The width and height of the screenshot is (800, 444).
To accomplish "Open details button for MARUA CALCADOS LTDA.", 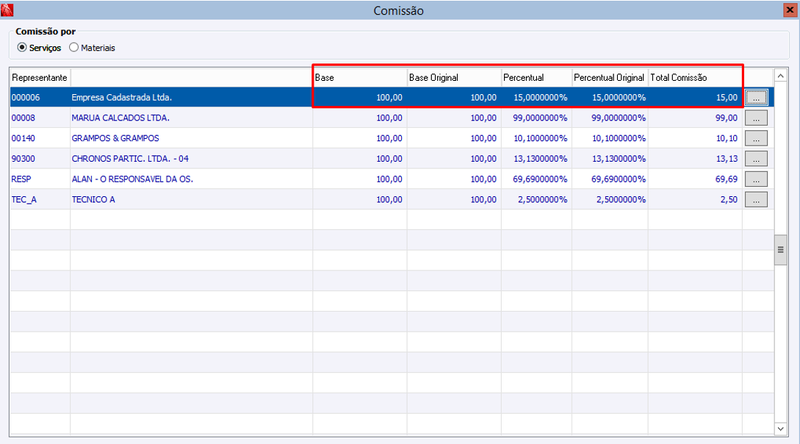I will tap(756, 118).
